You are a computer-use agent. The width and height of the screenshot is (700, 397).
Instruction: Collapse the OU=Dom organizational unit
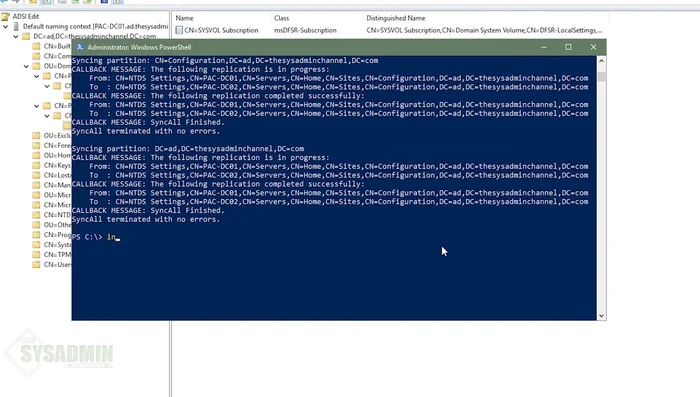click(x=26, y=66)
